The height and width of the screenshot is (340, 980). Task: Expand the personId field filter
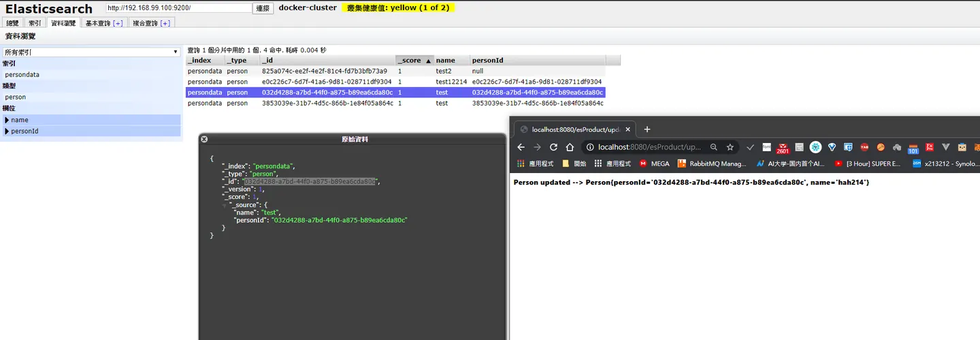[x=92, y=131]
